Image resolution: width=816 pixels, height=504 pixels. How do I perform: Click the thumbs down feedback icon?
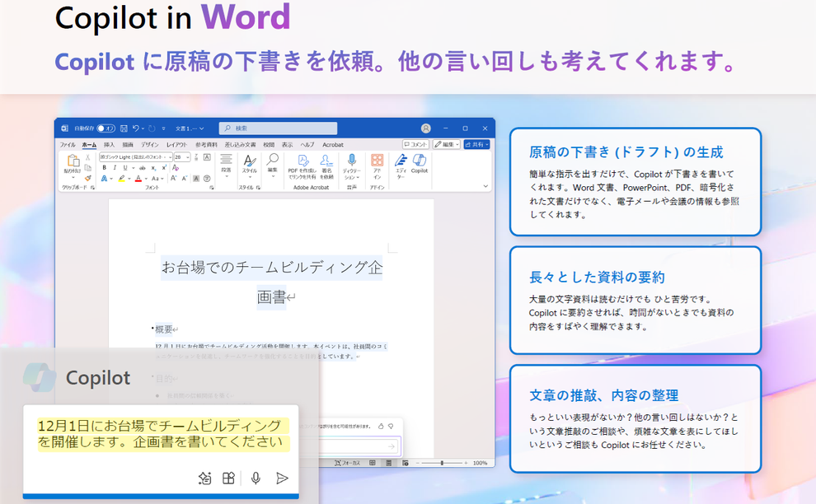pos(391,426)
